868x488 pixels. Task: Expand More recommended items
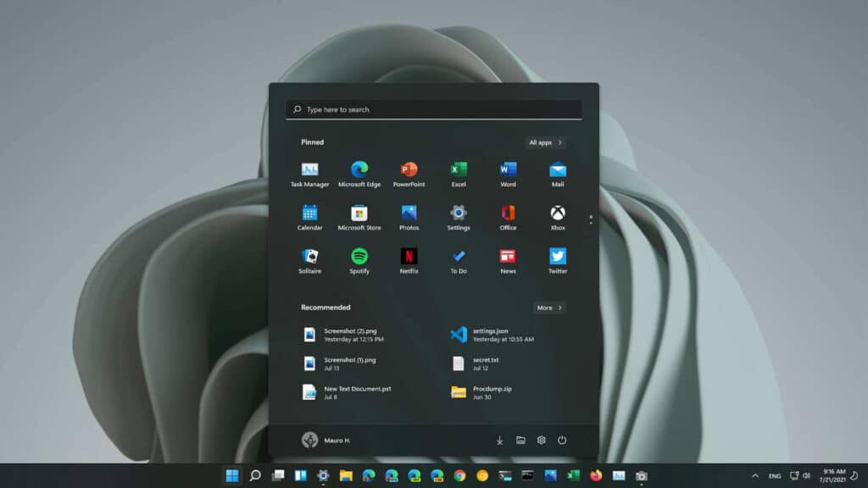(x=549, y=308)
